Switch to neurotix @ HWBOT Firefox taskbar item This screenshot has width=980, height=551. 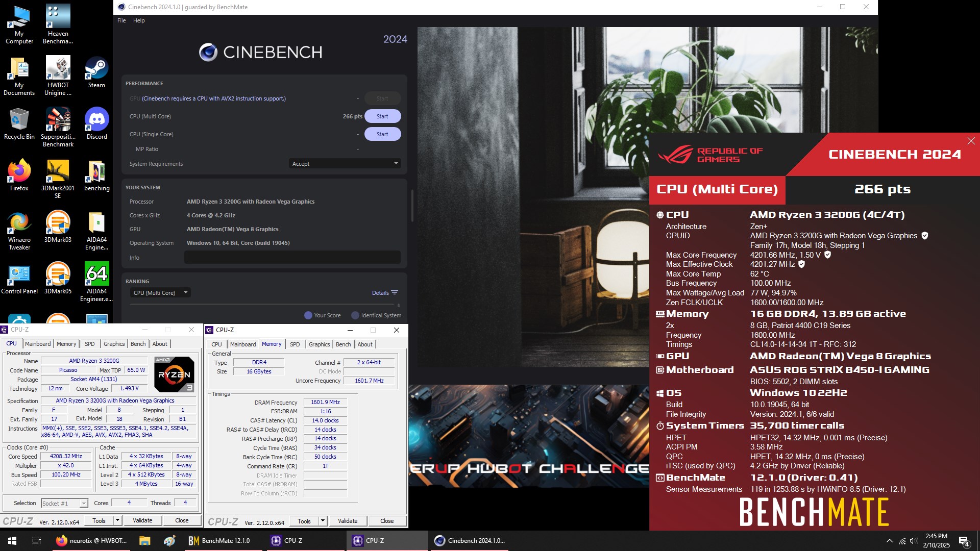92,541
